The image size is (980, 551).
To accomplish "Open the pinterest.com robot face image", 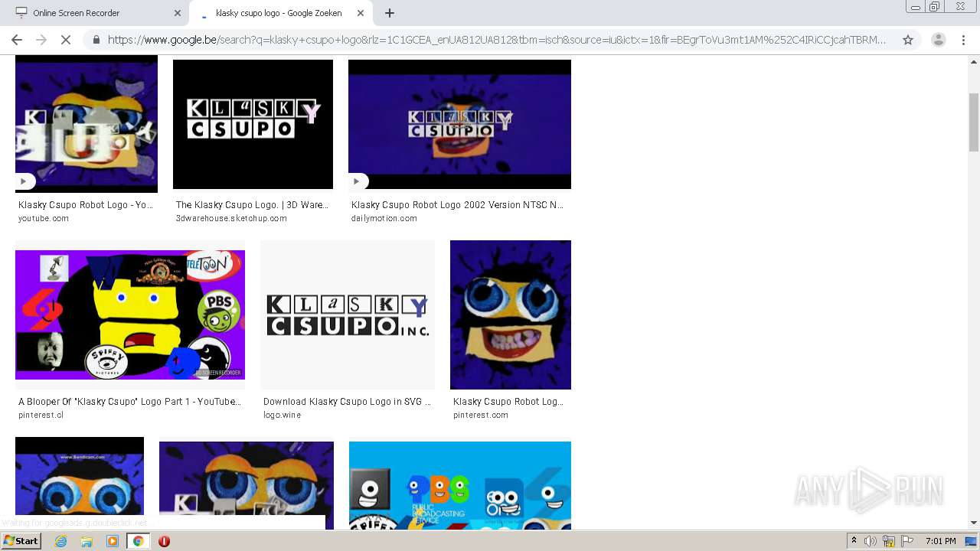I will 511,315.
